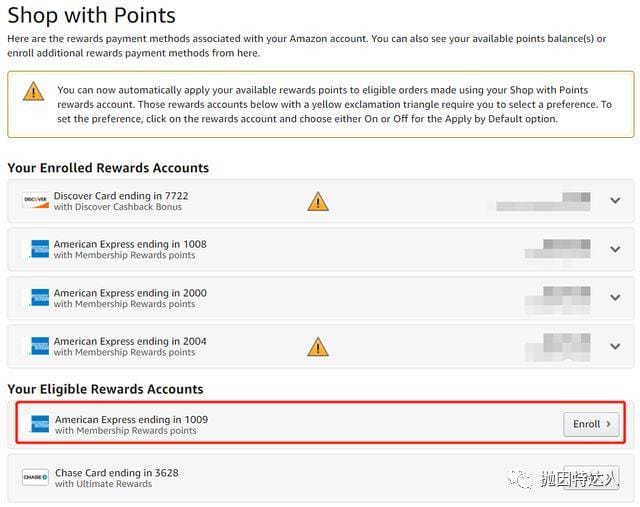Click the American Express 2004 card icon
The image size is (640, 507).
click(x=39, y=346)
